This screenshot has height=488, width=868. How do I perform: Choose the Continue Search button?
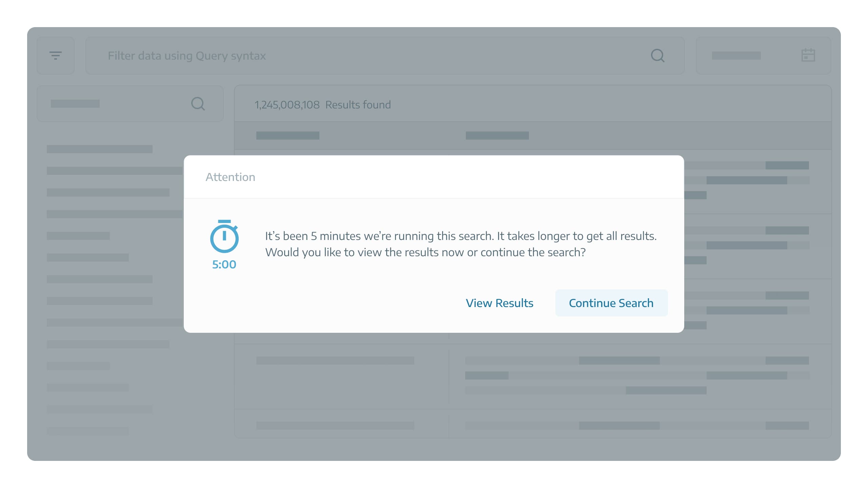click(x=611, y=303)
